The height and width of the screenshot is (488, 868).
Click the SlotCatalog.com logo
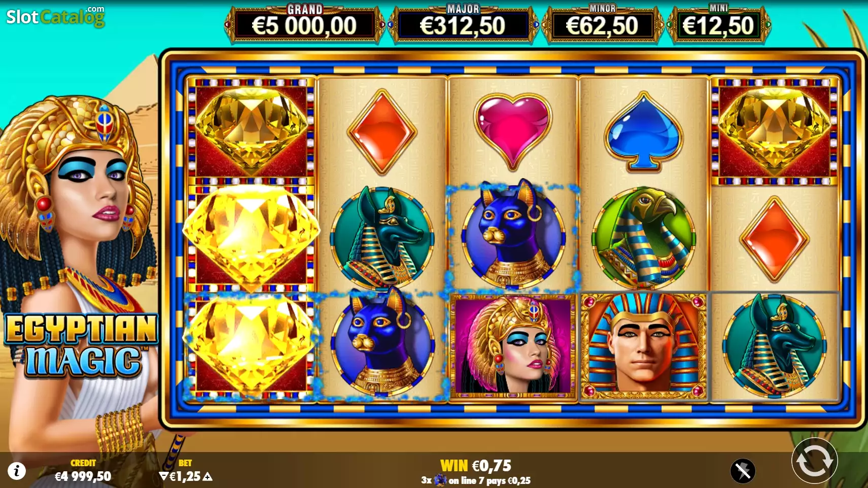pos(55,17)
